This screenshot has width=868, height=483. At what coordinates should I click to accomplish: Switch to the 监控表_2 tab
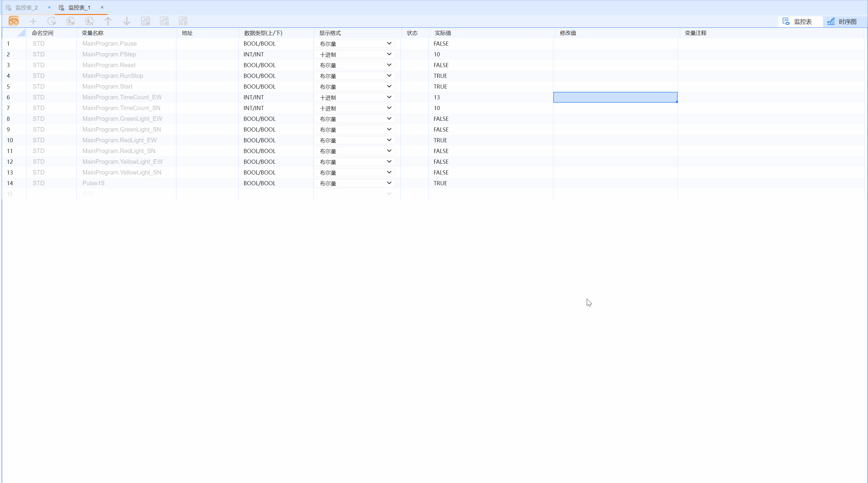point(26,7)
